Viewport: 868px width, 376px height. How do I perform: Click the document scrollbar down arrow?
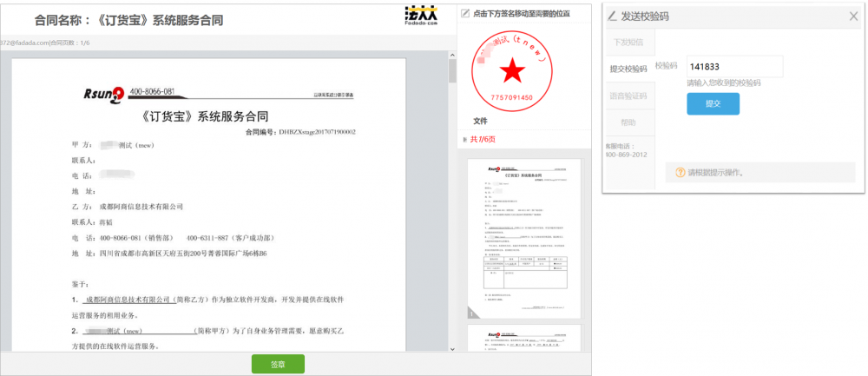[x=452, y=349]
